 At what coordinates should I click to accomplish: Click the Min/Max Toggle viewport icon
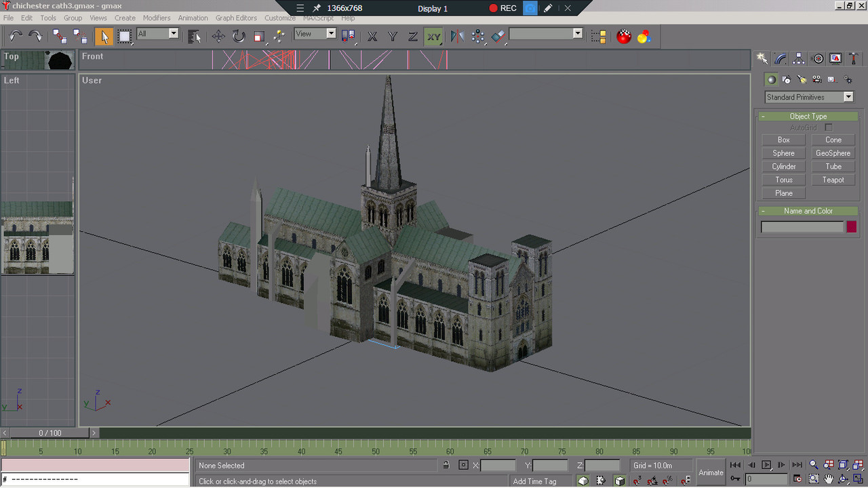(858, 479)
